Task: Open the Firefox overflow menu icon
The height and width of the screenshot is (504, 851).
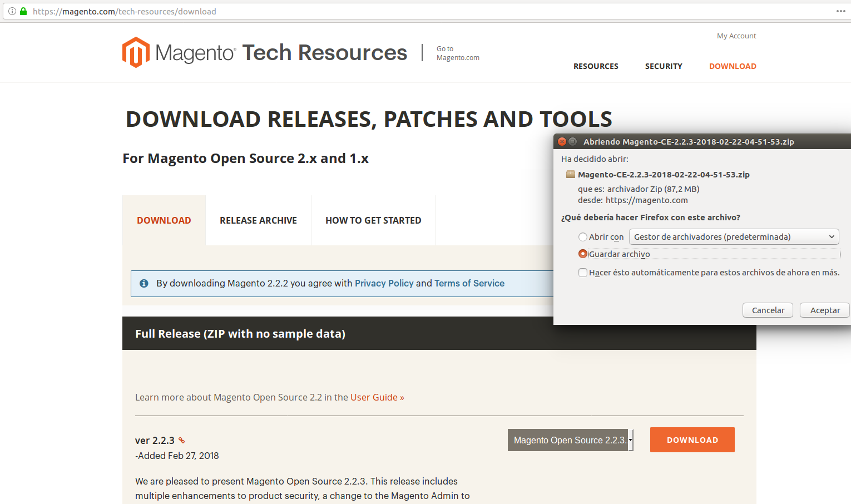Action: click(840, 11)
